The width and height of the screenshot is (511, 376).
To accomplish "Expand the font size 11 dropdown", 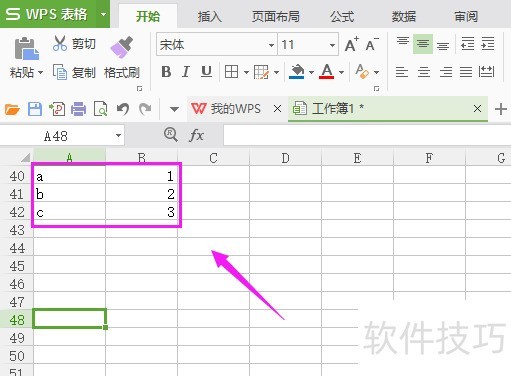I will click(332, 45).
